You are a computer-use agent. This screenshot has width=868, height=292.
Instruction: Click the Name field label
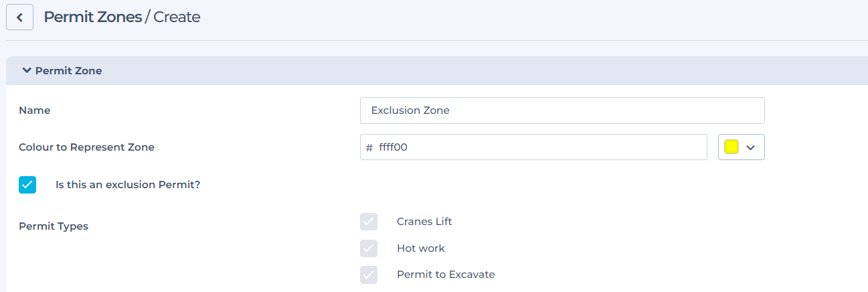pos(35,111)
